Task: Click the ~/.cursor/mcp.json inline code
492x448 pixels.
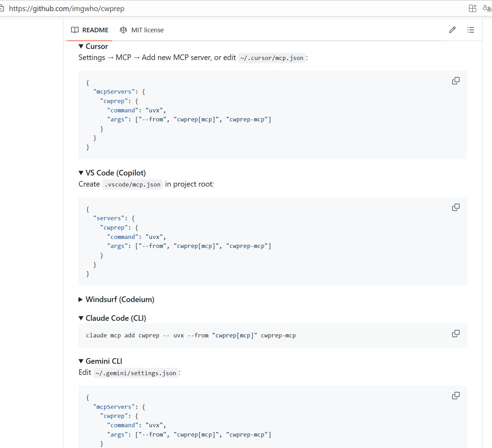Action: [272, 58]
